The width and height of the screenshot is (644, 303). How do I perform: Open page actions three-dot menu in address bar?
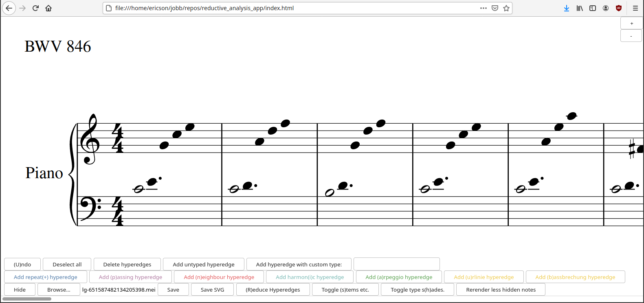click(x=484, y=8)
